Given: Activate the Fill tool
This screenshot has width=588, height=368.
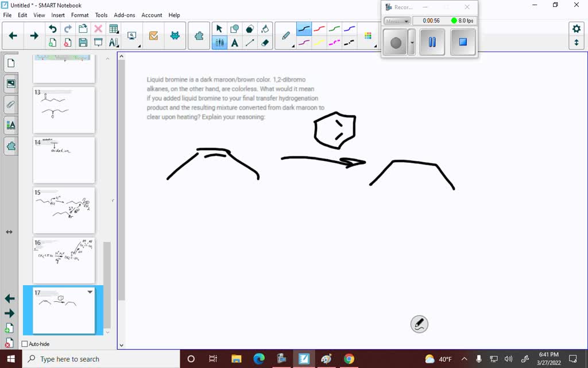Looking at the screenshot, I should click(265, 28).
